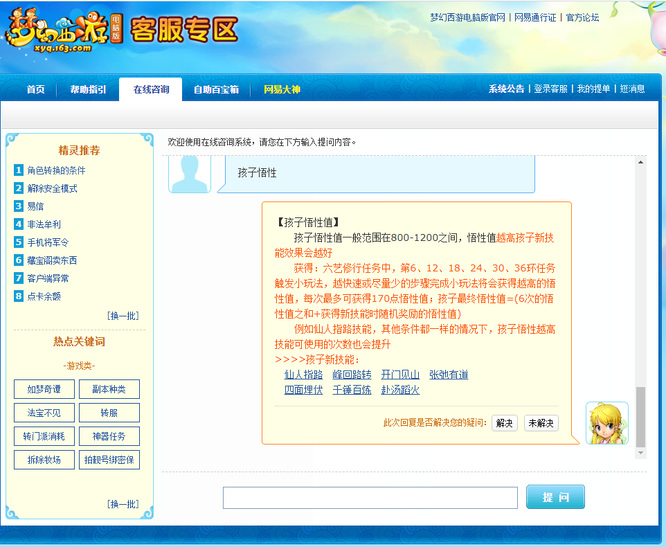
Task: Open 藏宝阁卖东西 recommendation
Action: click(x=52, y=260)
